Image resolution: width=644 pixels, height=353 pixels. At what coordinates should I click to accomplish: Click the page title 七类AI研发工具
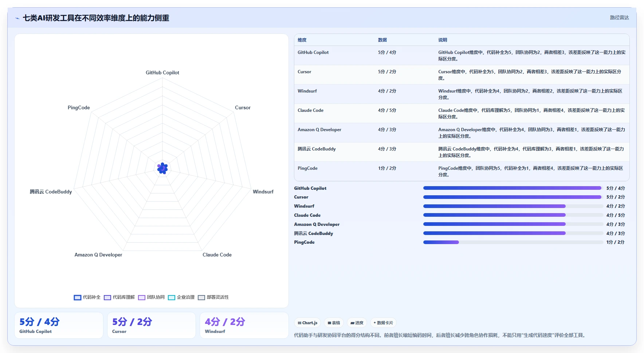96,18
